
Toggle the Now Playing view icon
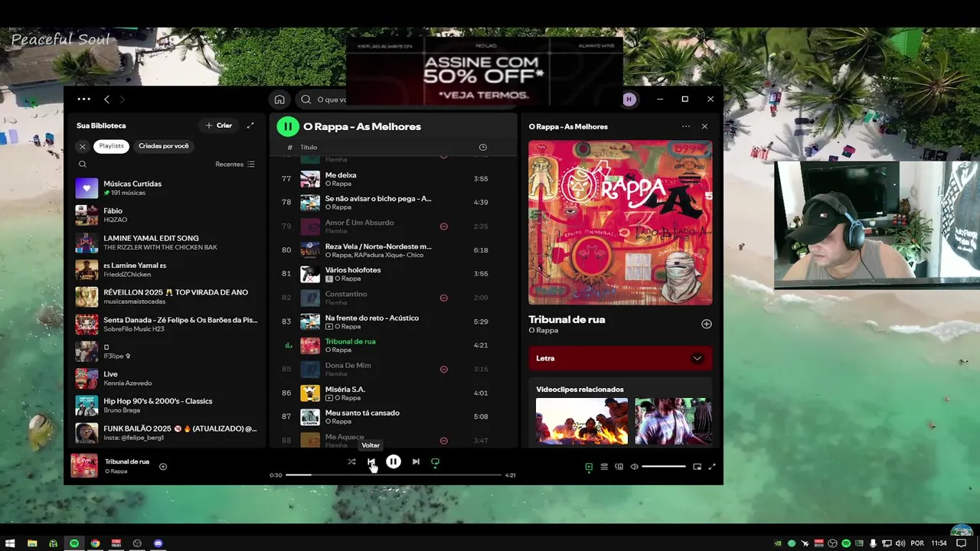coord(589,467)
